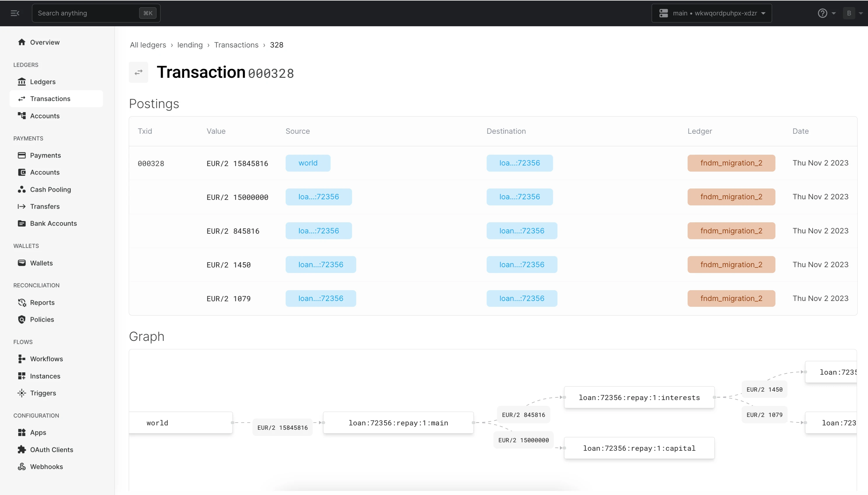Click the Ledgers bank icon
This screenshot has width=868, height=495.
22,82
